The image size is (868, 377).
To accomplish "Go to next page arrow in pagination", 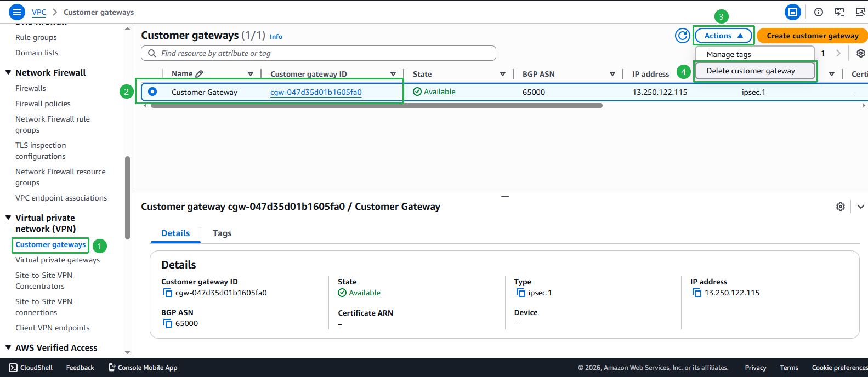I will click(838, 53).
